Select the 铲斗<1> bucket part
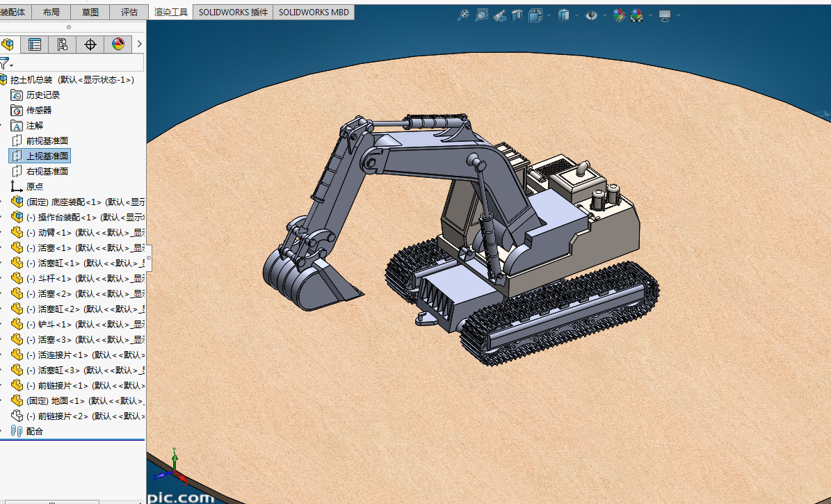This screenshot has height=504, width=831. click(77, 324)
